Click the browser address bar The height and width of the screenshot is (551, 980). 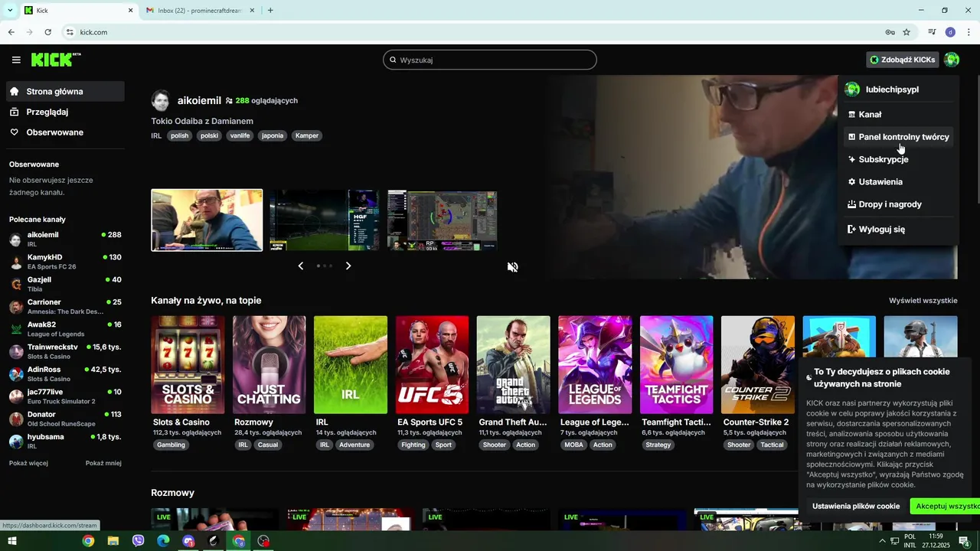(475, 32)
